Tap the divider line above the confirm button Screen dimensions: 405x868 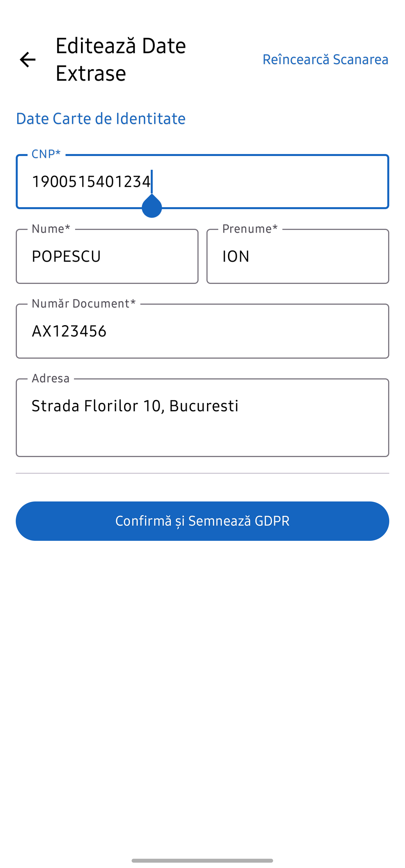(202, 473)
